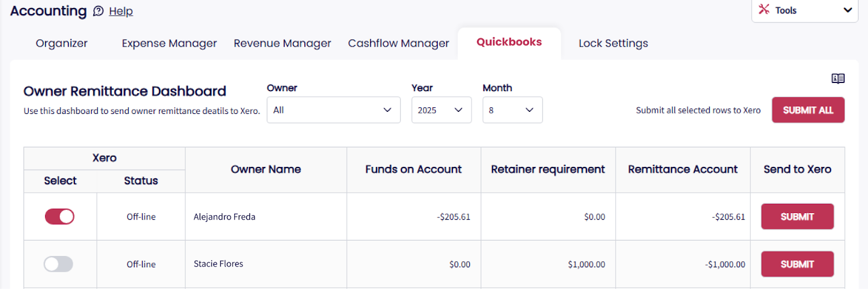Screen dimensions: 868x289
Task: Toggle off Alejandro Freda's select switch
Action: pyautogui.click(x=59, y=216)
